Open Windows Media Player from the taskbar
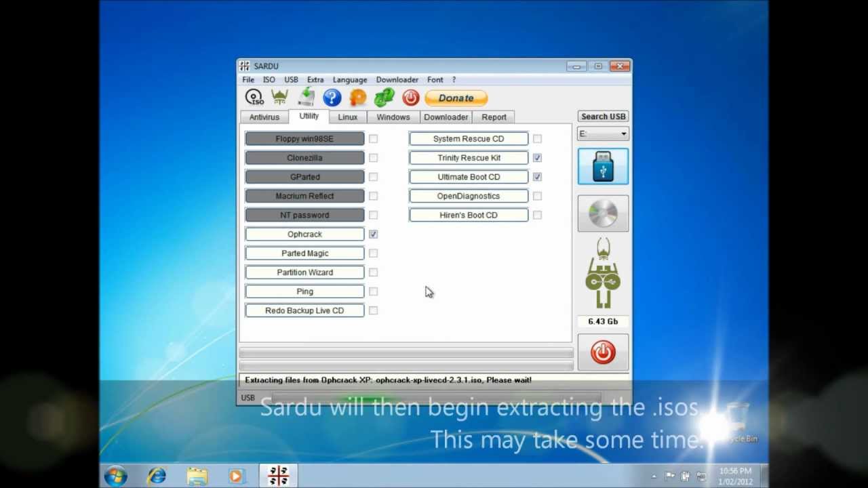The height and width of the screenshot is (488, 868). click(236, 476)
